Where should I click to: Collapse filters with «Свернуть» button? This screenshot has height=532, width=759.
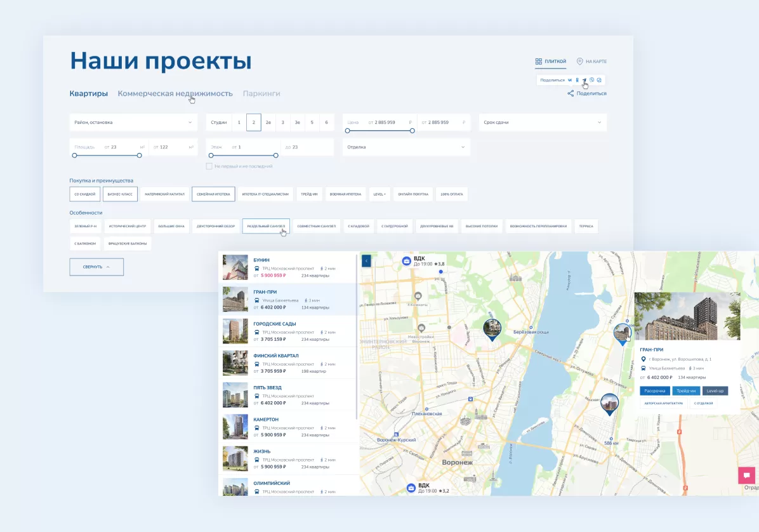[96, 267]
